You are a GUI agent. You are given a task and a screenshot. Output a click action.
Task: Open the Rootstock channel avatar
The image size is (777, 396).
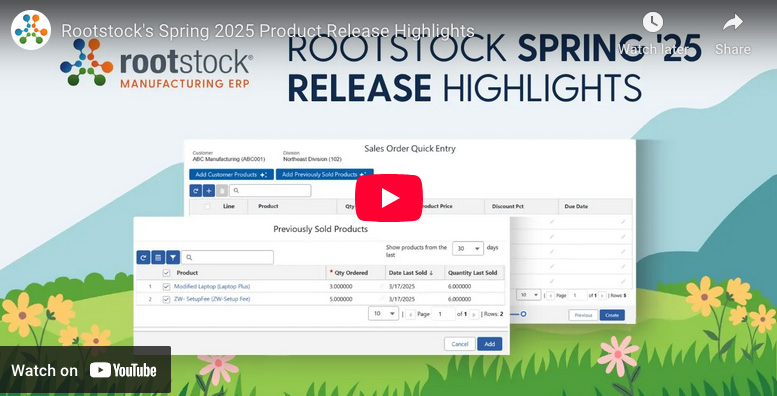point(31,30)
